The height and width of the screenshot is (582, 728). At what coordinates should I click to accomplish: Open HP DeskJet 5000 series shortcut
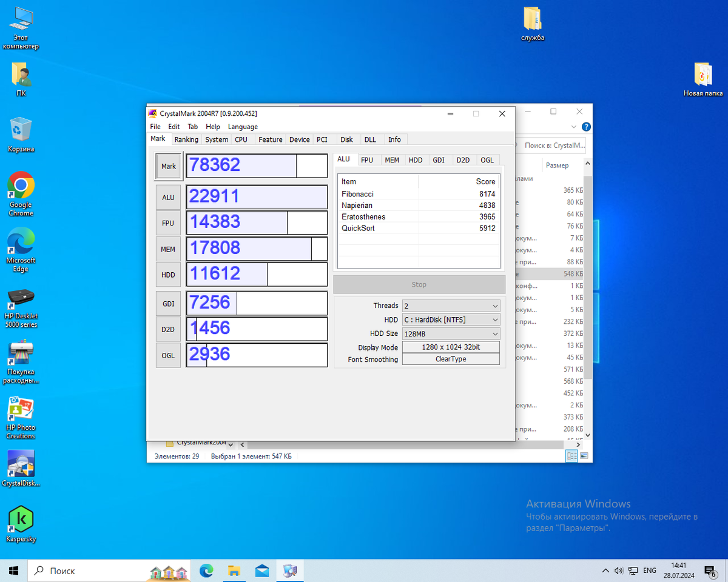pos(21,307)
